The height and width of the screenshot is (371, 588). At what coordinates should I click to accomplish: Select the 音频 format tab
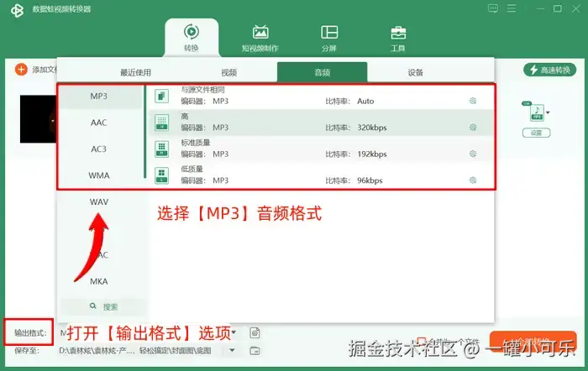[x=322, y=72]
